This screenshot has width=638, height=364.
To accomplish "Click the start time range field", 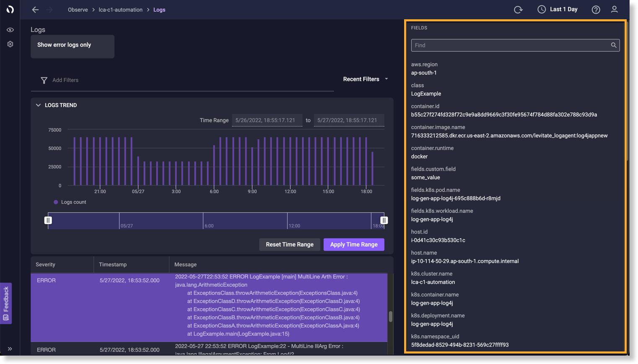I will [x=267, y=120].
